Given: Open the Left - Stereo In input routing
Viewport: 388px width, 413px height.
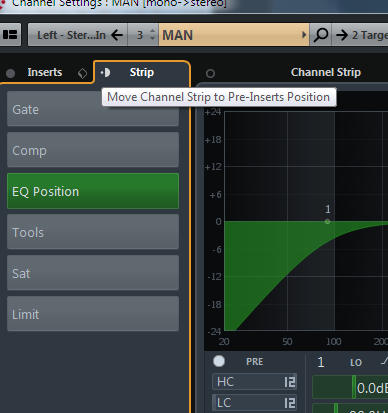Looking at the screenshot, I should pos(71,35).
